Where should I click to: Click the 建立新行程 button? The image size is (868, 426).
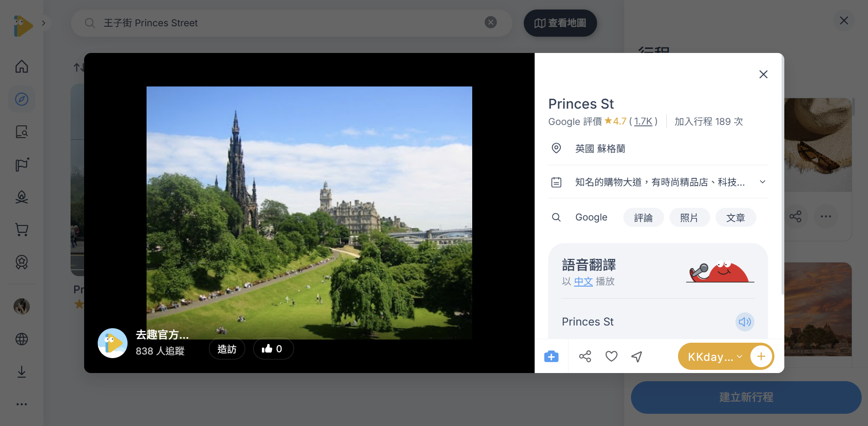pyautogui.click(x=745, y=397)
